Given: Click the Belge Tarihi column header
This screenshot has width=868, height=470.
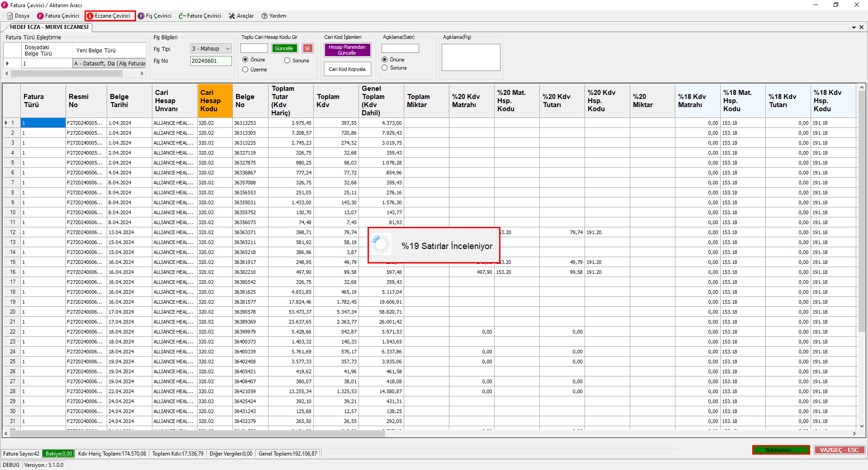Looking at the screenshot, I should [129, 101].
